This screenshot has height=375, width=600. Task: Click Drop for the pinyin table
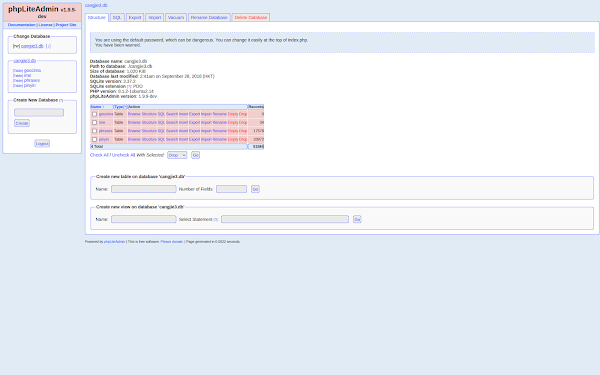243,139
